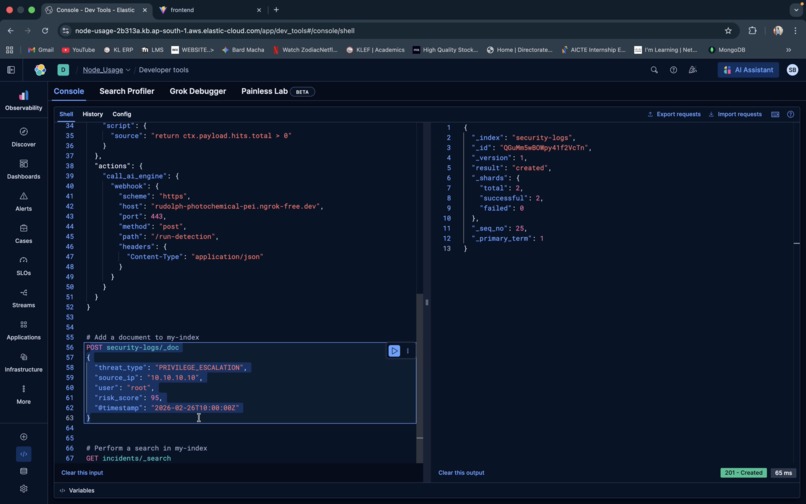The image size is (806, 504).
Task: Open the More menu in the sidebar
Action: pyautogui.click(x=23, y=394)
